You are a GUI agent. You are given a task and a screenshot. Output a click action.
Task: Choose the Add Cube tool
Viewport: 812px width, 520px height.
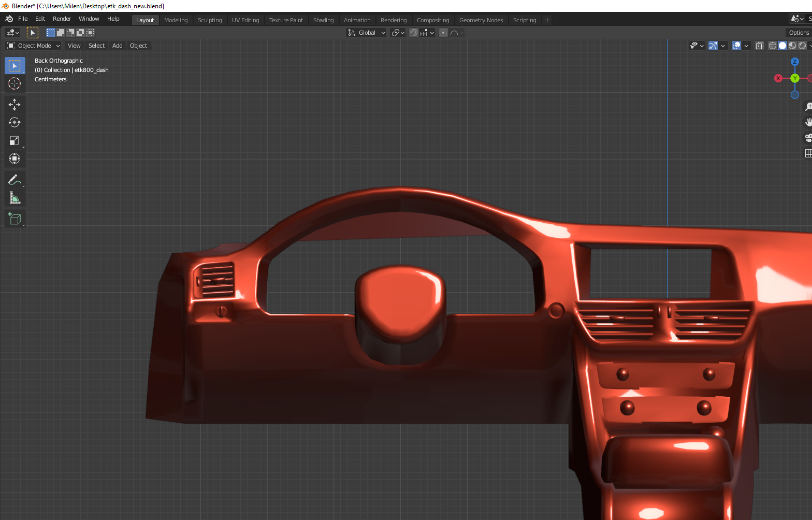(x=15, y=219)
